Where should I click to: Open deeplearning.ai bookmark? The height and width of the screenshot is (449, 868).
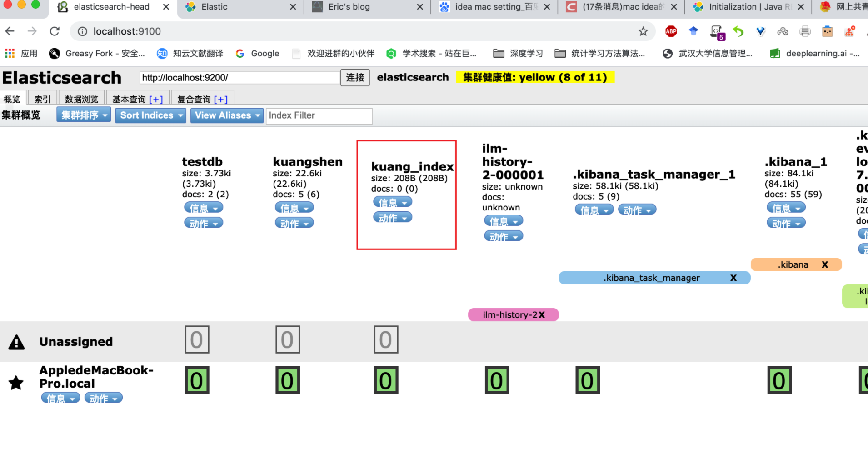tap(815, 53)
